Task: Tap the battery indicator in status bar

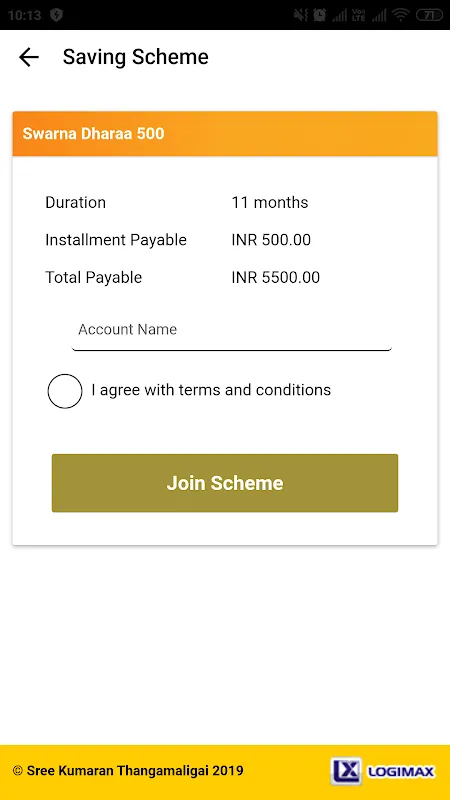Action: (x=430, y=15)
